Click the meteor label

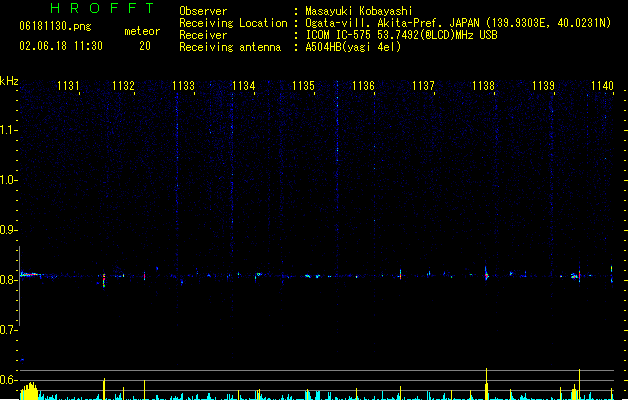pyautogui.click(x=142, y=31)
